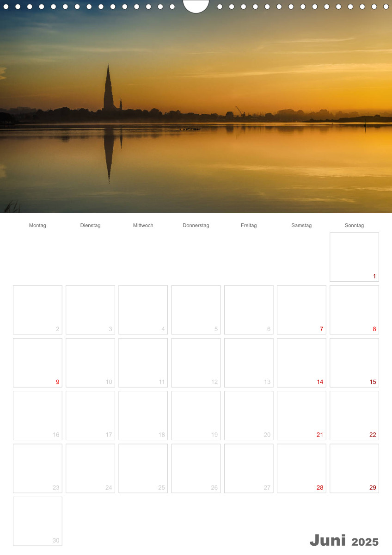The image size is (392, 555).
Task: Click the Saturday cell numbered 14
Action: tap(301, 363)
